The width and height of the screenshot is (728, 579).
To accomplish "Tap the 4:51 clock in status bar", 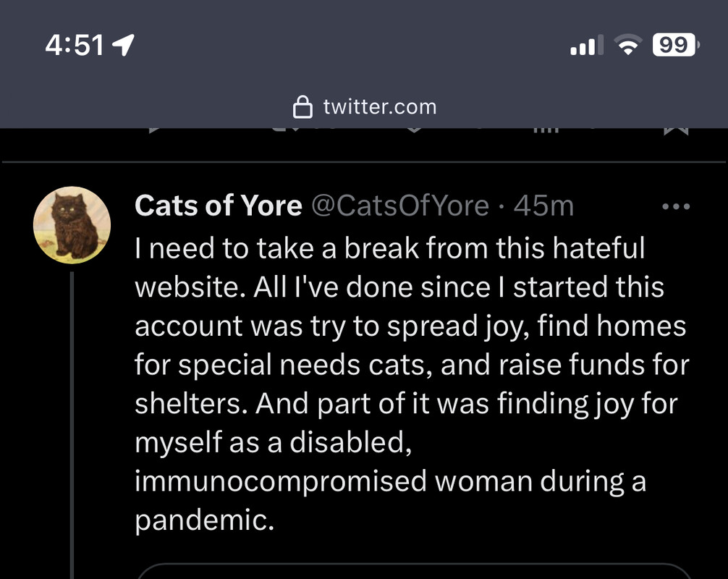I will pos(75,46).
